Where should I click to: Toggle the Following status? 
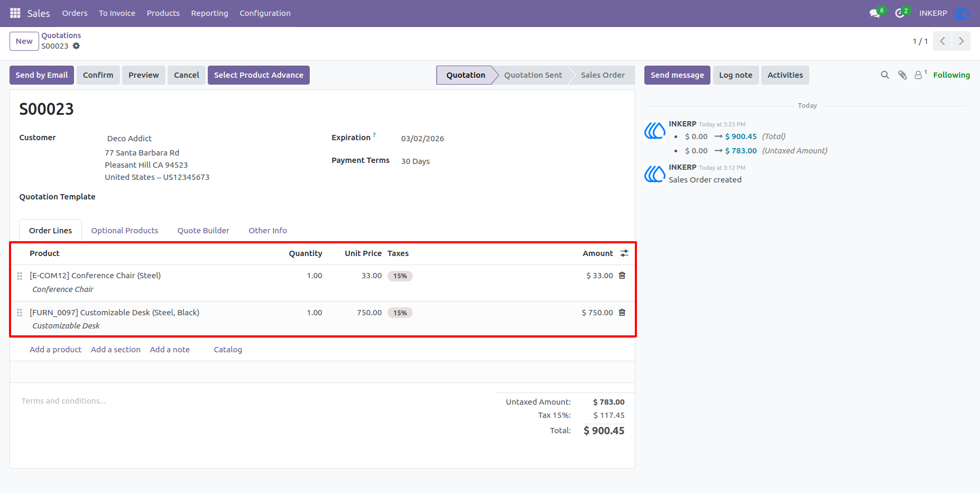(951, 75)
